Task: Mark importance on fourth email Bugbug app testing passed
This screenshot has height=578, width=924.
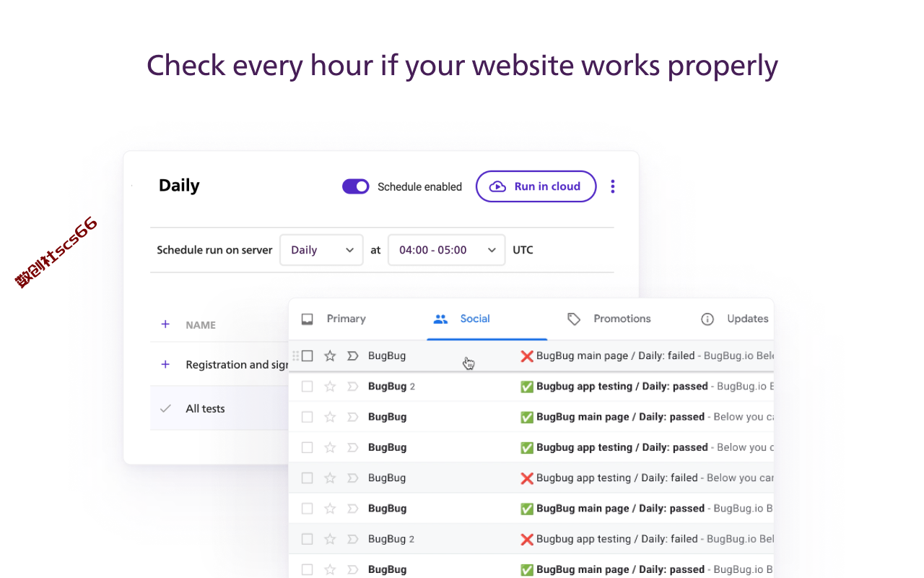Action: (x=353, y=447)
